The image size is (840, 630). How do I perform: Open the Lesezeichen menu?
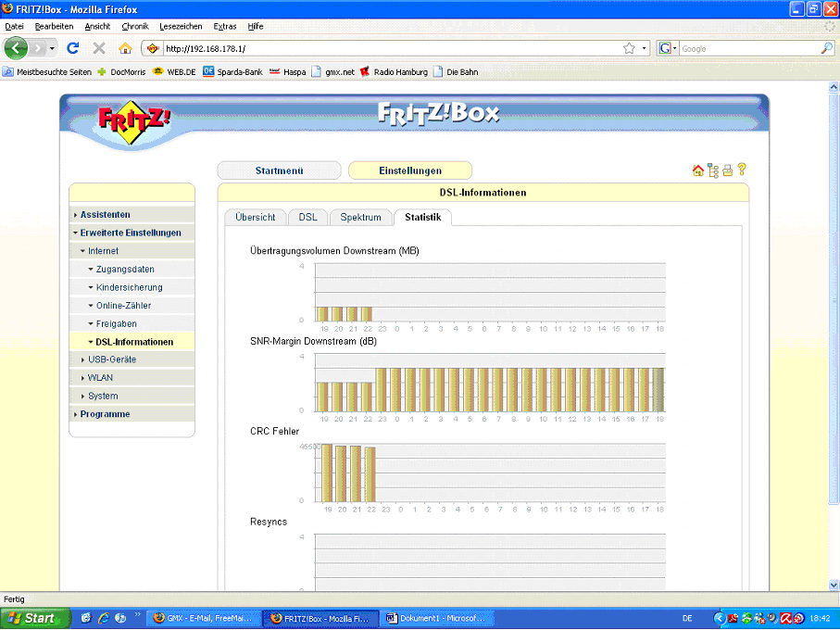[x=182, y=27]
